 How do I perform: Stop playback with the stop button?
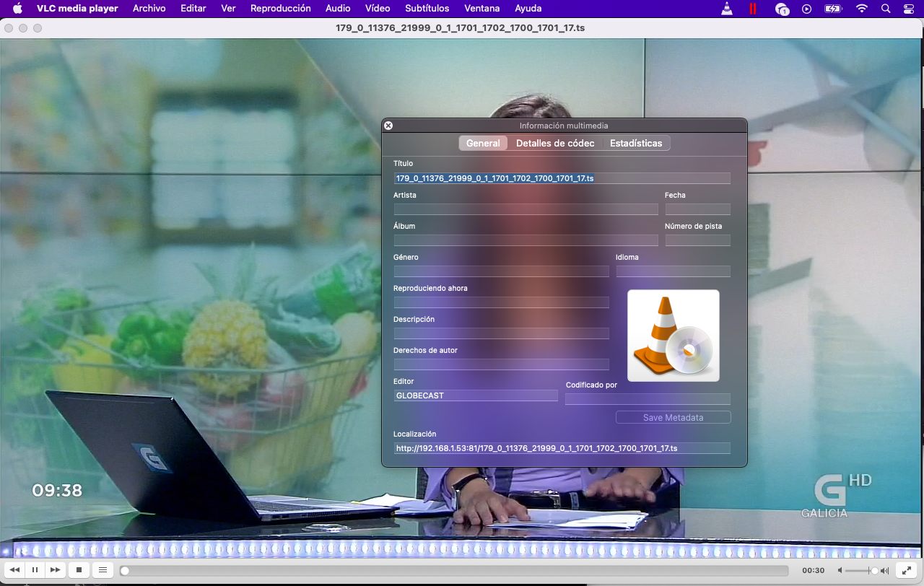tap(79, 570)
